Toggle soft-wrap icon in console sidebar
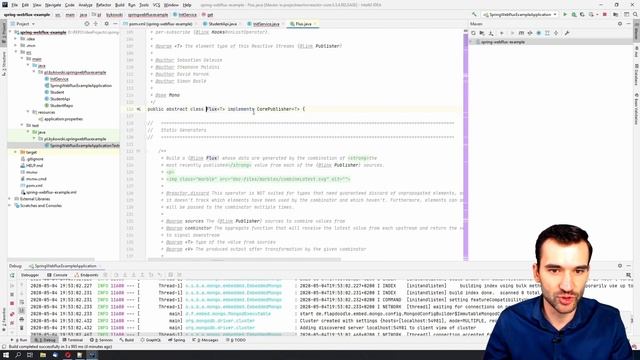Viewport: 640px width, 360px height. pos(22,303)
